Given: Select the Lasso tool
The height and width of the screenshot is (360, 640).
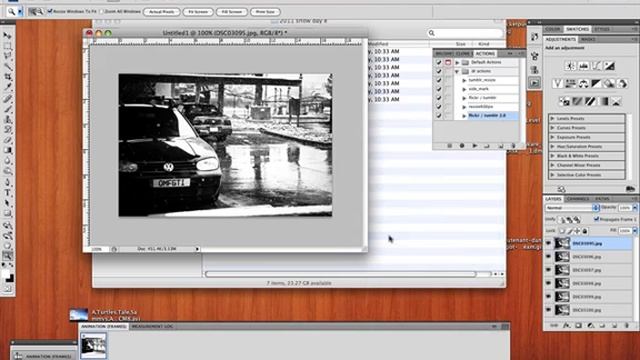Looking at the screenshot, I should coord(7,56).
